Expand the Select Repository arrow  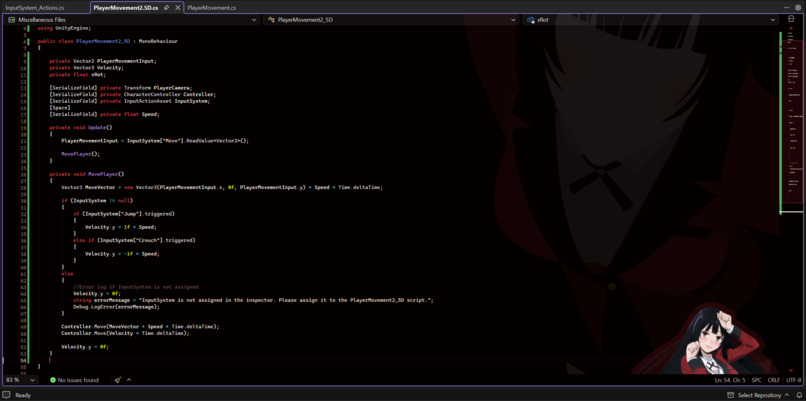[785, 395]
